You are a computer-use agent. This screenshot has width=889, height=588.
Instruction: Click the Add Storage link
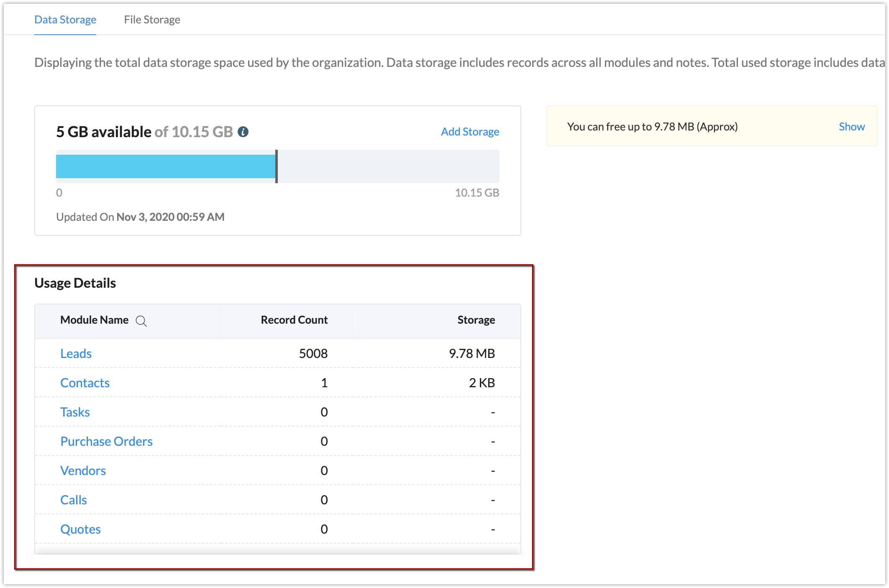coord(469,131)
